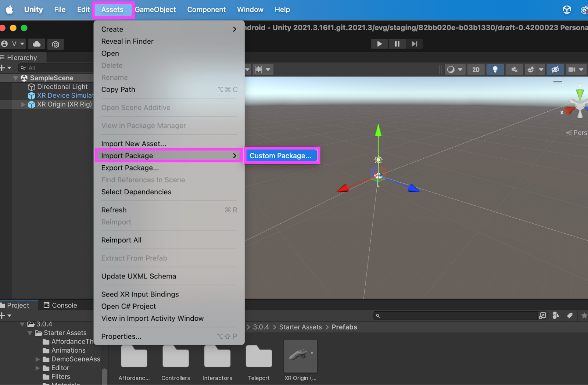Toggle scene lighting with lightbulb button
This screenshot has height=385, width=588.
tap(495, 69)
